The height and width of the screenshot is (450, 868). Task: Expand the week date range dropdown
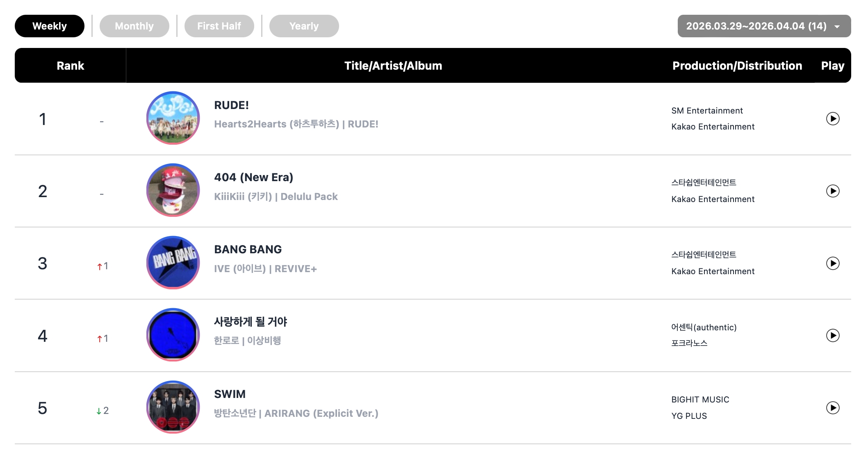(764, 26)
